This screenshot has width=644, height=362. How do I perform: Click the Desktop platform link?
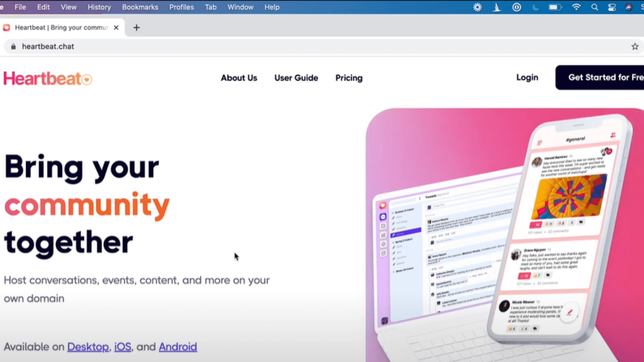(88, 347)
